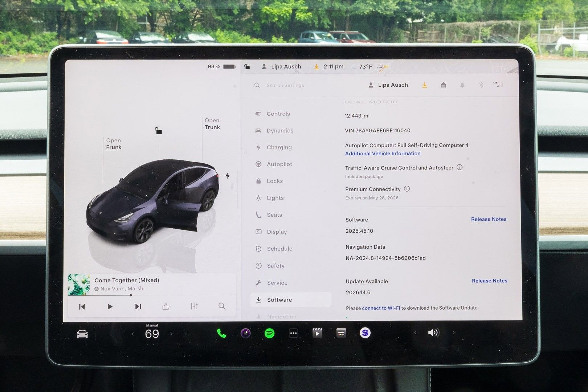Open Release Notes for software 2025.45.10
The width and height of the screenshot is (588, 392).
489,219
